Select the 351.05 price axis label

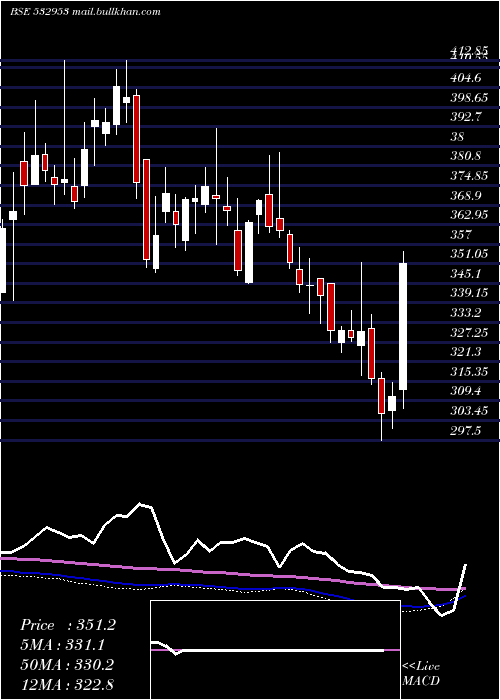[469, 254]
